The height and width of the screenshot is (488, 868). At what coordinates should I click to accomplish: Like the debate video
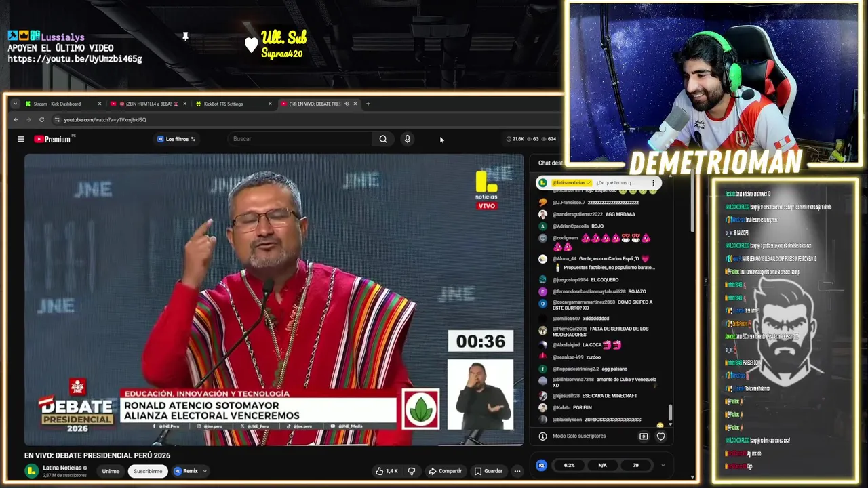coord(387,471)
